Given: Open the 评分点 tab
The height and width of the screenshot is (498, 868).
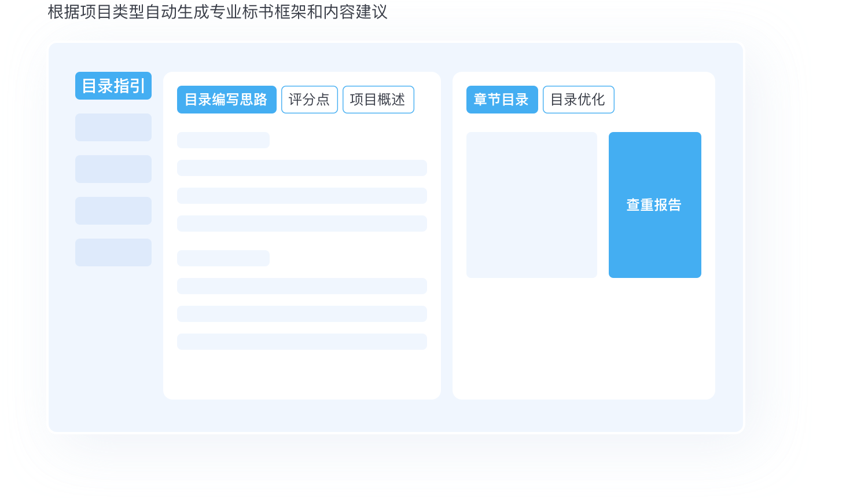Looking at the screenshot, I should [x=309, y=100].
